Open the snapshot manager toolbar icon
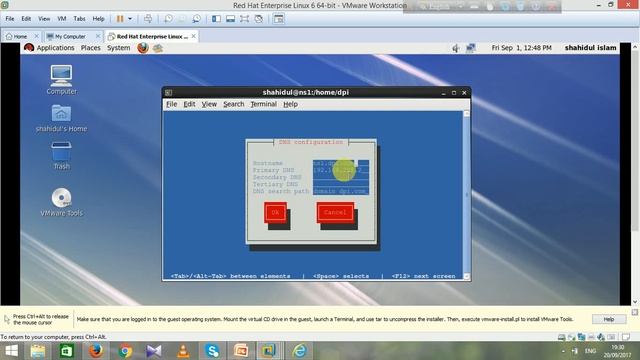This screenshot has width=640, height=360. [196, 19]
